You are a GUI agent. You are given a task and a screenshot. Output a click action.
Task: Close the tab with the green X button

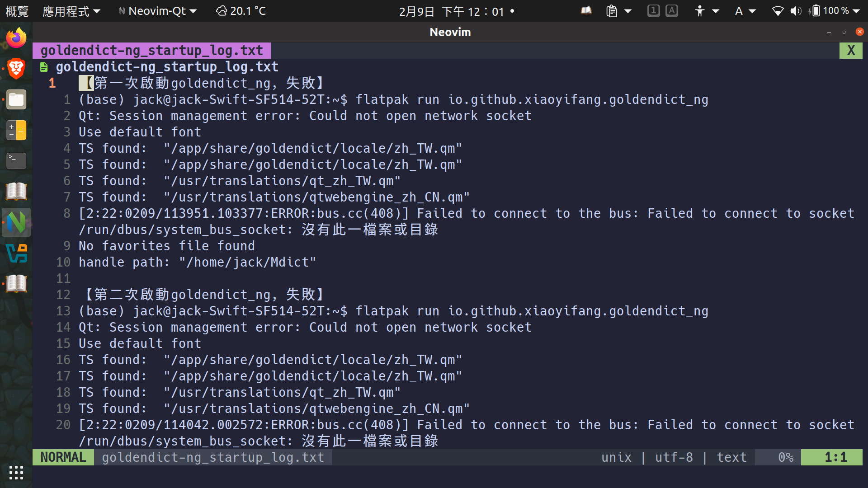point(851,50)
